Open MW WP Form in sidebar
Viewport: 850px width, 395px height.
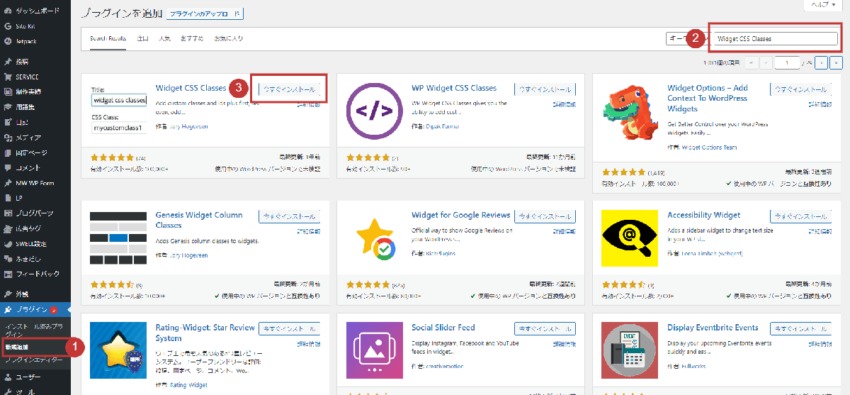[x=35, y=183]
